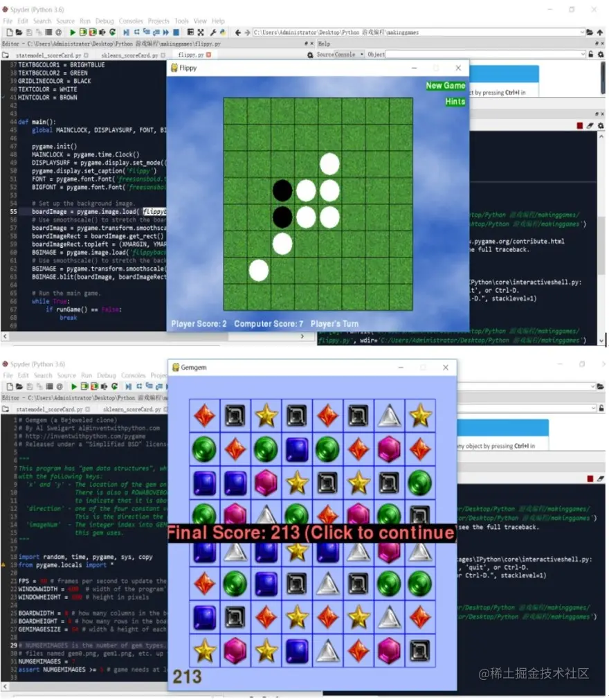This screenshot has height=700, width=609.
Task: Stop debugging blue square in Flippy's Spyder
Action: click(176, 32)
